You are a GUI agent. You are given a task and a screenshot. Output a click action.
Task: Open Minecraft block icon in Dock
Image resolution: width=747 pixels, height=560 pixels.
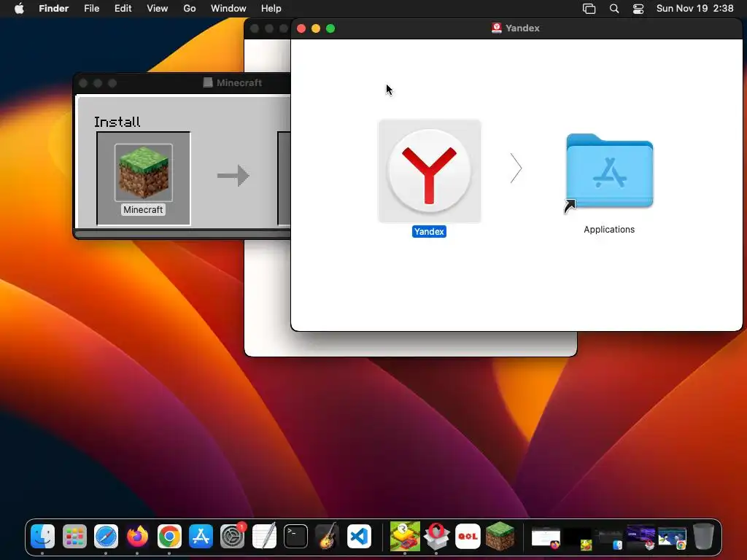(500, 537)
